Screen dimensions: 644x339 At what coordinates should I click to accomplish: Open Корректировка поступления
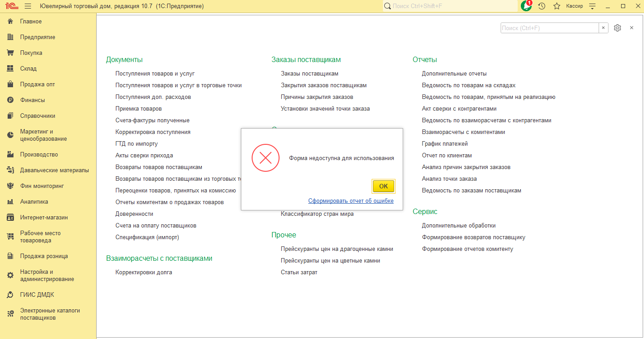coord(153,132)
